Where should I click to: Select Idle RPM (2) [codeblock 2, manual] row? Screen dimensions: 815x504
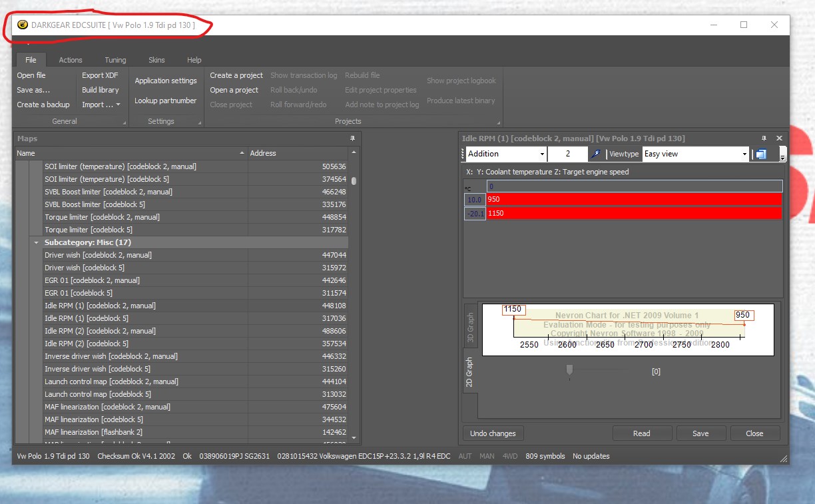coord(195,331)
